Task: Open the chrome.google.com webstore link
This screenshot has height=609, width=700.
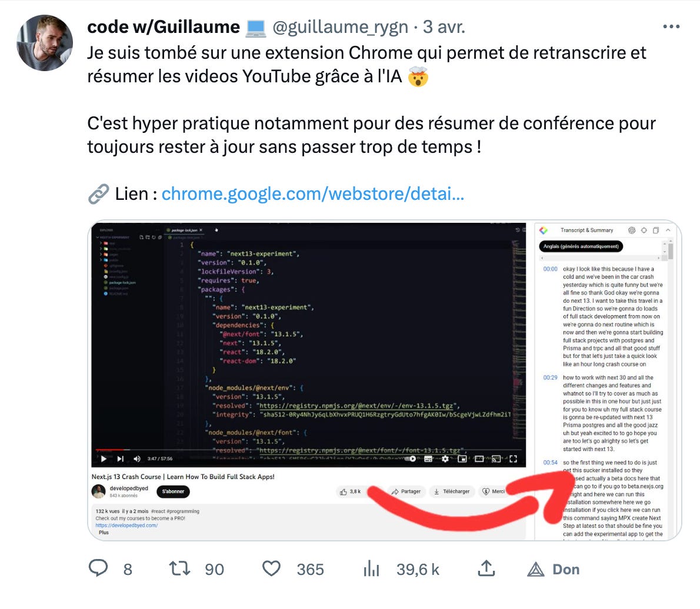Action: [x=312, y=193]
